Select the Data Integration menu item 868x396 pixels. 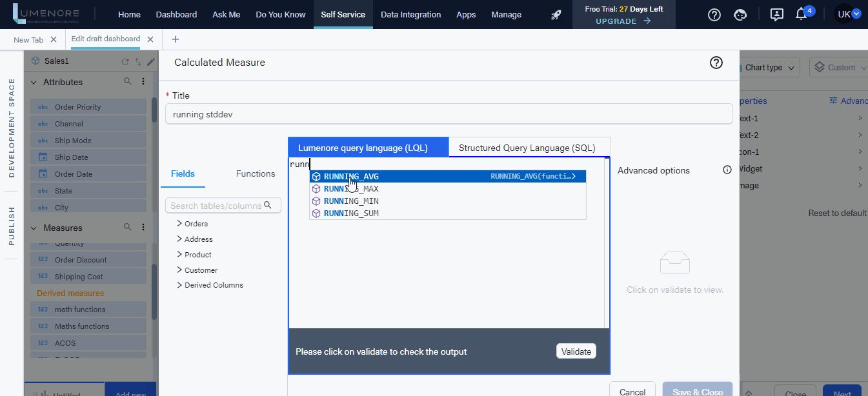click(x=410, y=14)
